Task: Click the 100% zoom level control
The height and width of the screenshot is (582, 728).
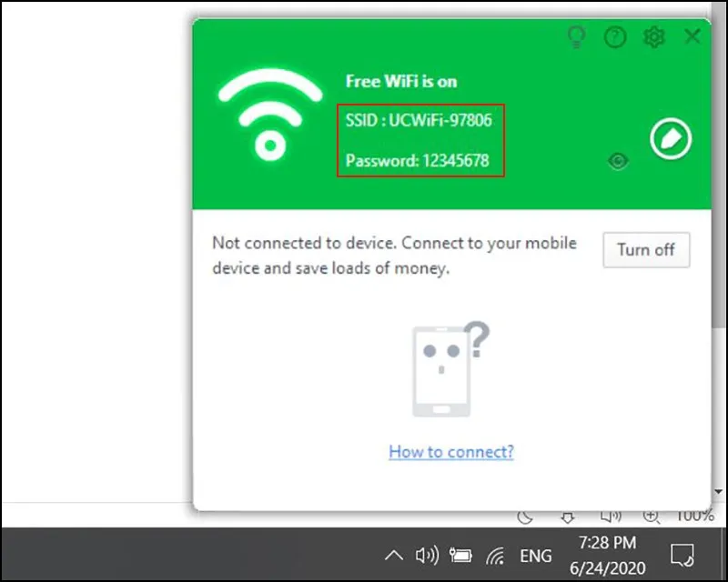Action: 695,517
